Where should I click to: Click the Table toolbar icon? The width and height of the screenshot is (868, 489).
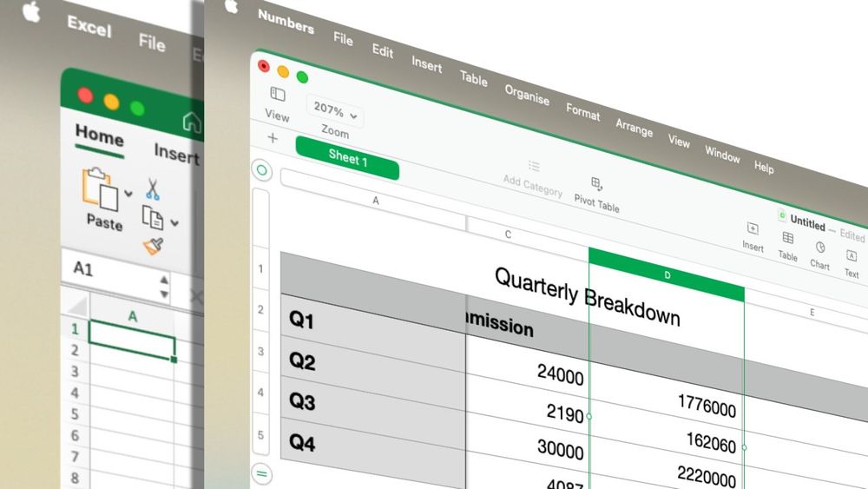[x=788, y=238]
